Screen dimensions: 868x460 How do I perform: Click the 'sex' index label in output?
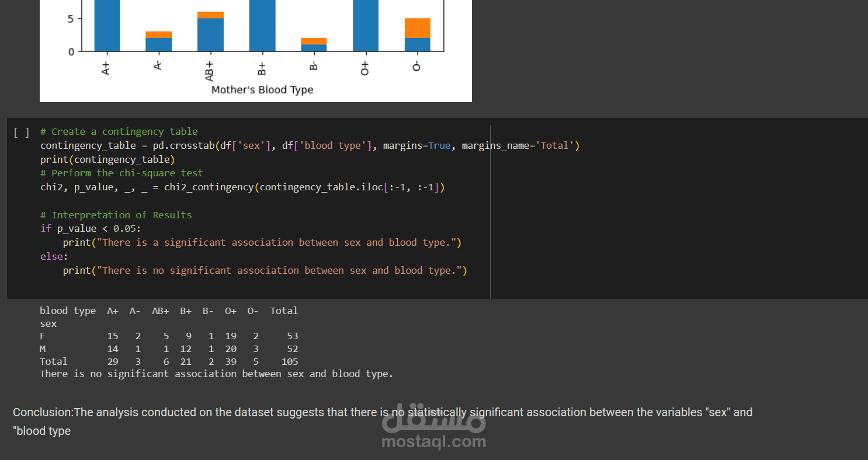(48, 324)
